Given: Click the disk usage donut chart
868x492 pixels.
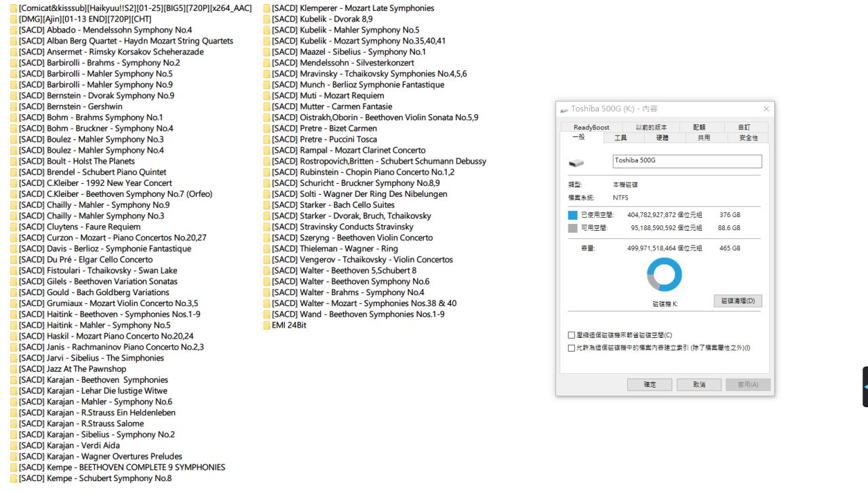Looking at the screenshot, I should (x=665, y=274).
